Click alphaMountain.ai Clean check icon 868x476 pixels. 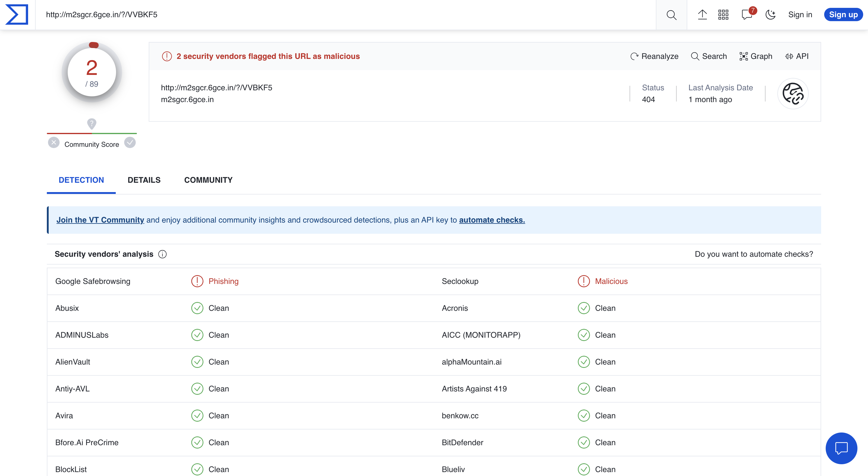[x=584, y=362]
